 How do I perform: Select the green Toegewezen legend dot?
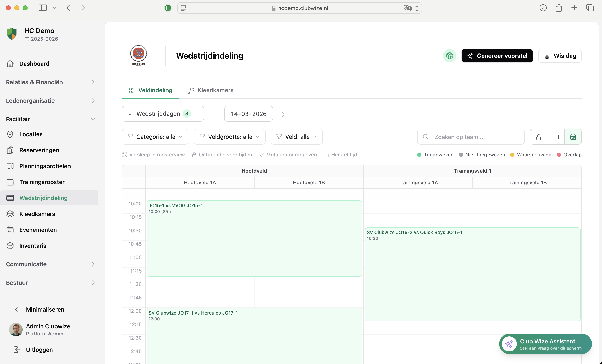click(419, 155)
